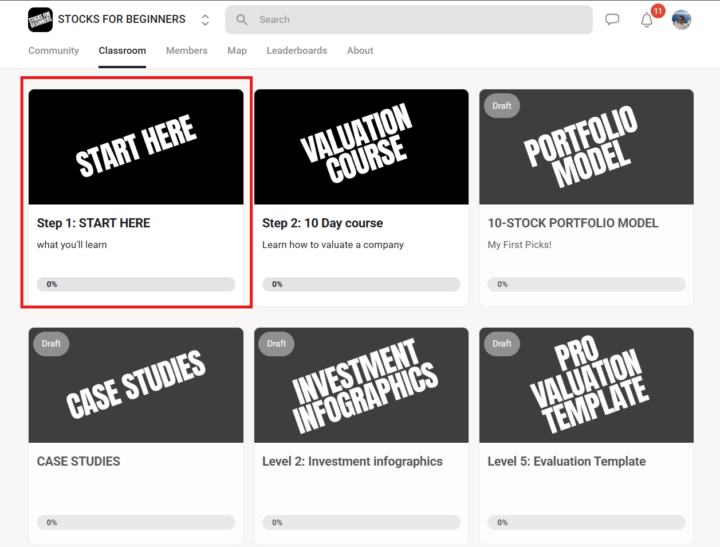720x547 pixels.
Task: Open the Valuation Course thumbnail
Action: (361, 146)
